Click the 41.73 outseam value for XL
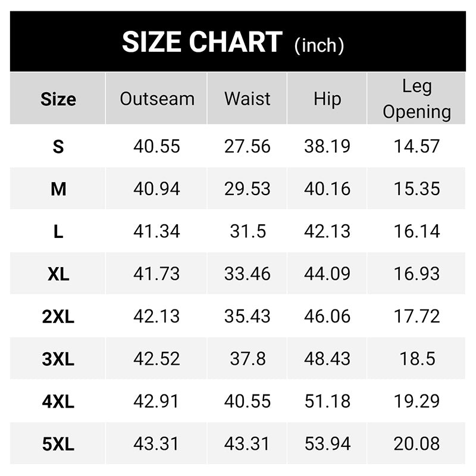476x476 pixels. 157,274
